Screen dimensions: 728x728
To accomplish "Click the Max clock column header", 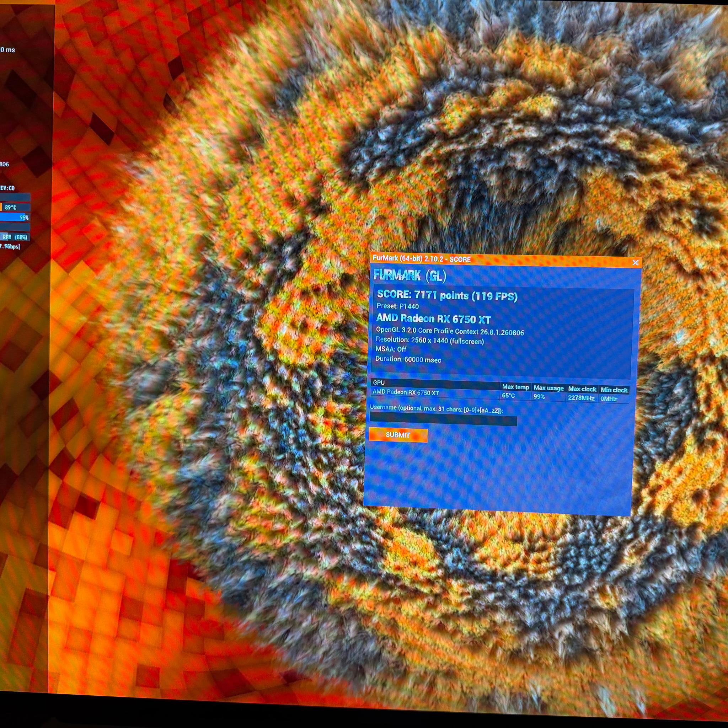I will click(x=582, y=389).
